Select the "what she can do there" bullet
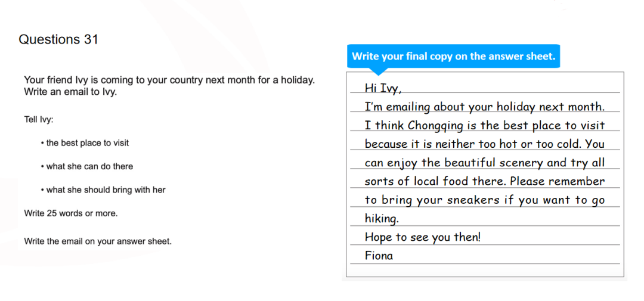 pyautogui.click(x=87, y=167)
